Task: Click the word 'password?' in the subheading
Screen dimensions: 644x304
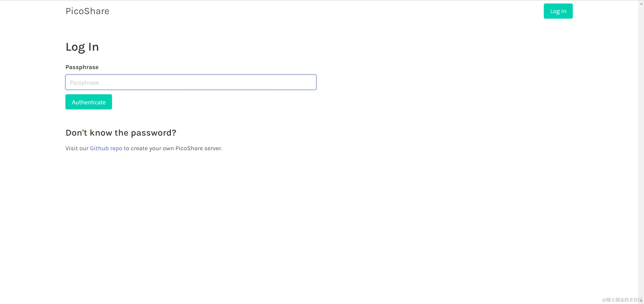Action: tap(154, 133)
